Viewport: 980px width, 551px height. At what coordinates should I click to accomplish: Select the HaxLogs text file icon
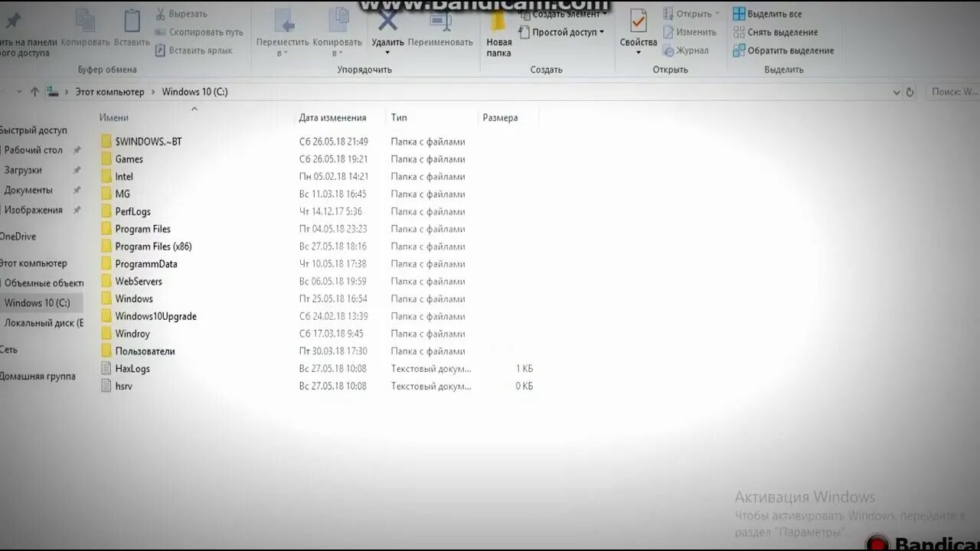coord(106,369)
